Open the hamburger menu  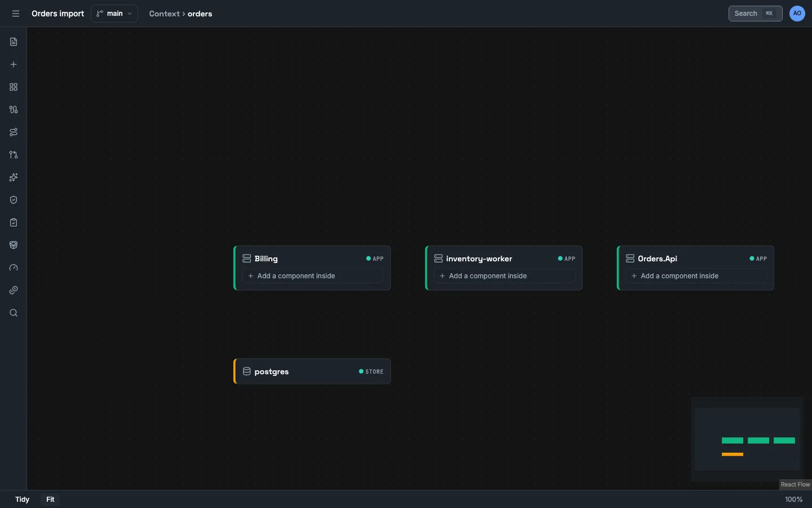tap(16, 14)
